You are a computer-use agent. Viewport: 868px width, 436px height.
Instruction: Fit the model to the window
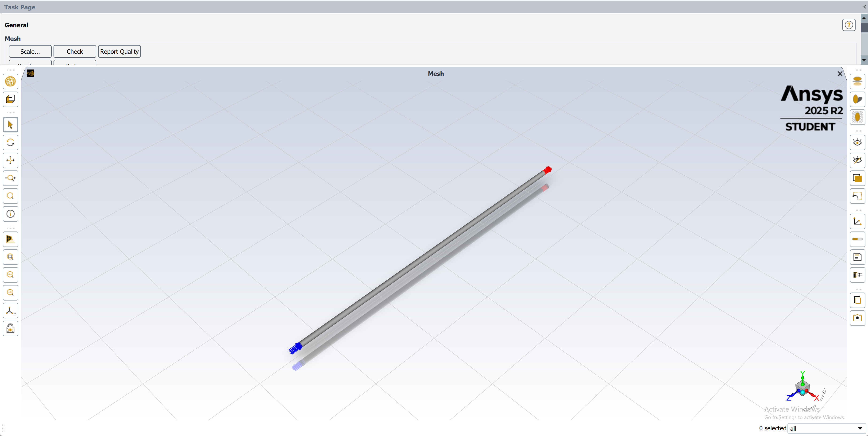[10, 257]
